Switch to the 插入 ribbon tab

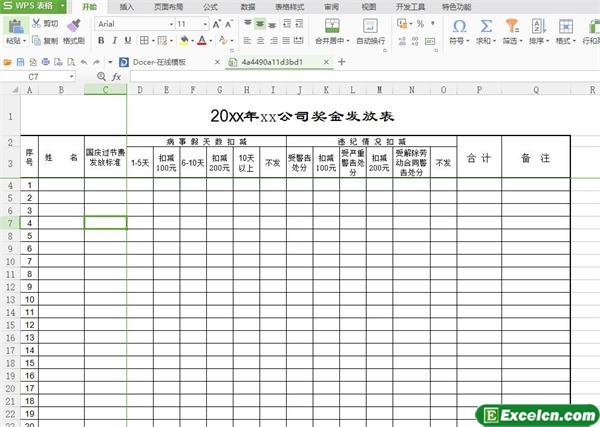coord(127,7)
